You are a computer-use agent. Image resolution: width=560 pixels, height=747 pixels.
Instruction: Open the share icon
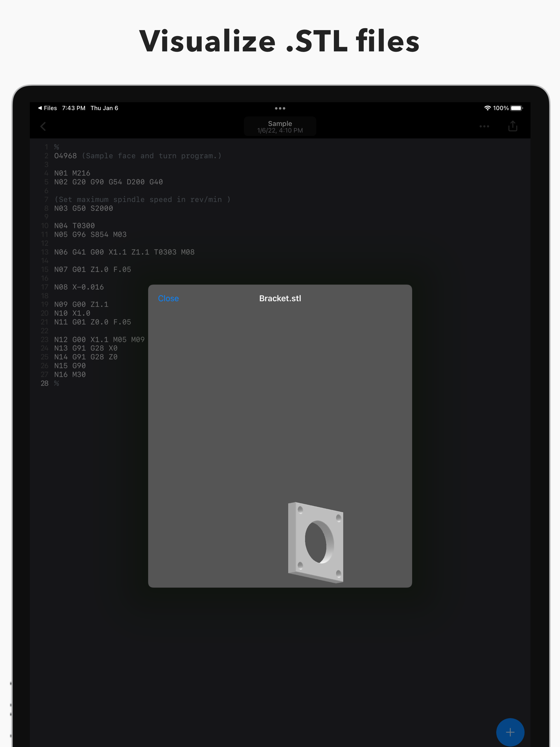point(512,126)
